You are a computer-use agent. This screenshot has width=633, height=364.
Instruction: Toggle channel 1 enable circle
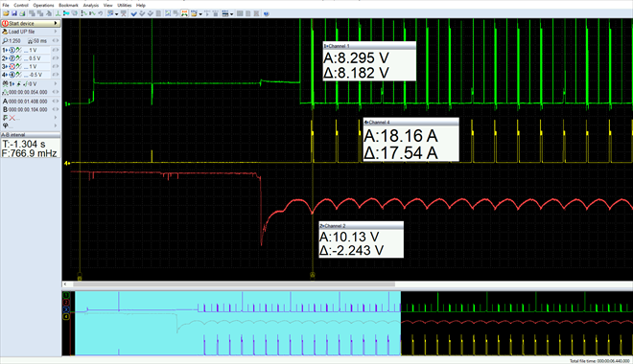(12, 51)
